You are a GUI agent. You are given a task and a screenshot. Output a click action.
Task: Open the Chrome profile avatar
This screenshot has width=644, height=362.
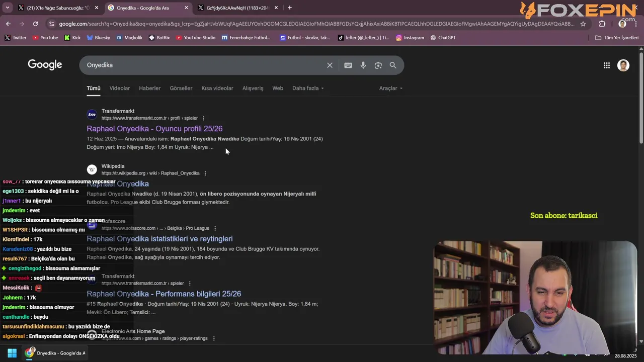[622, 24]
